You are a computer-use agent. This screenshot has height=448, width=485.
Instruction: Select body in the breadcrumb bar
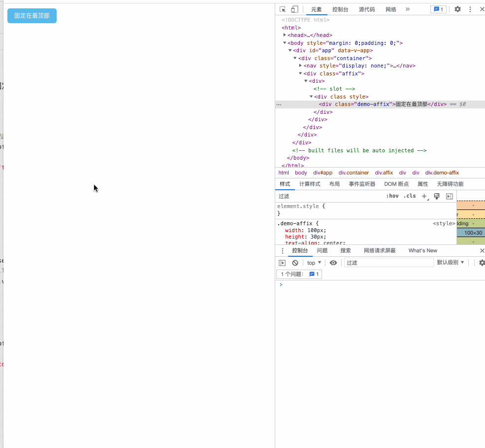point(301,173)
